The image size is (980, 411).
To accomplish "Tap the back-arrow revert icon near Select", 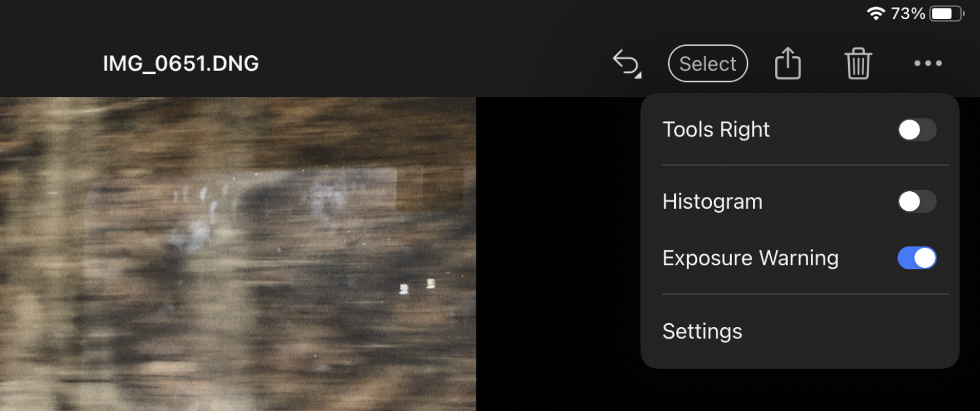I will pos(626,63).
